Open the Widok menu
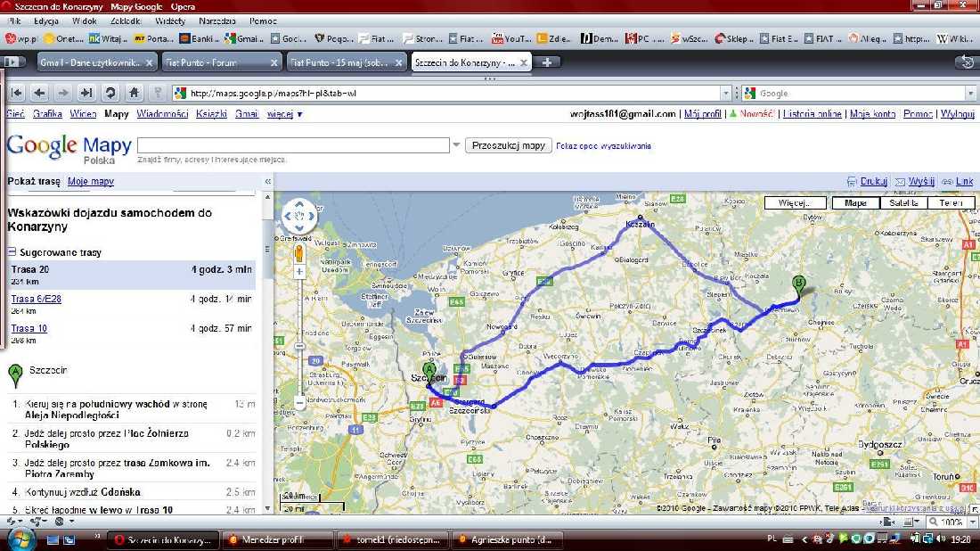 85,21
